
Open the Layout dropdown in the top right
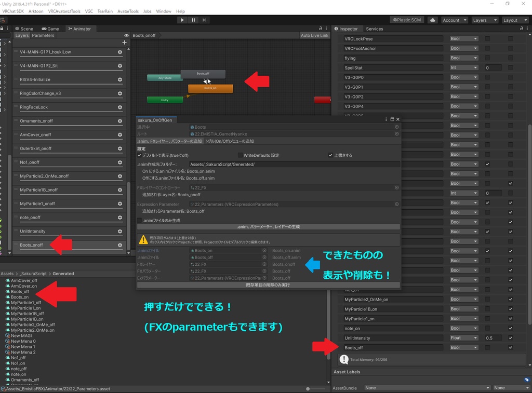coord(514,19)
